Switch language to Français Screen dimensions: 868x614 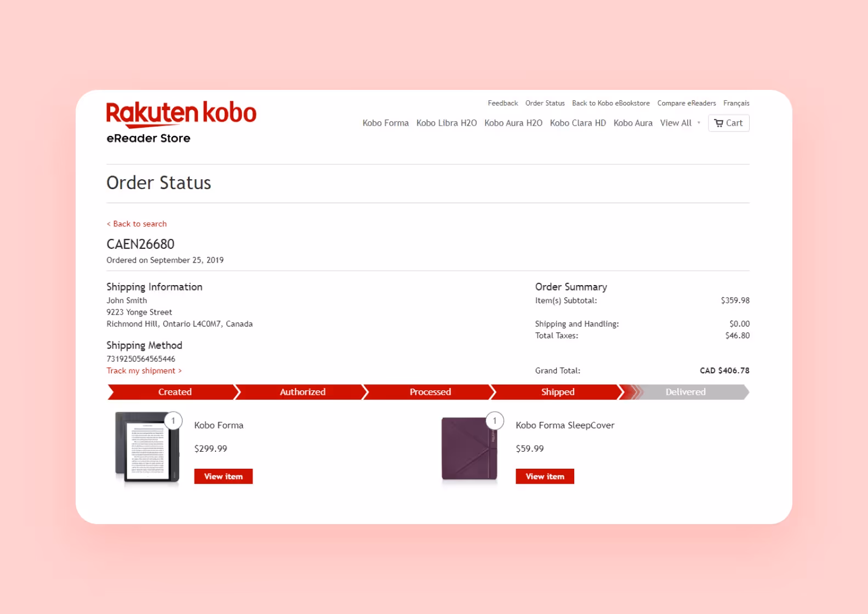(736, 103)
